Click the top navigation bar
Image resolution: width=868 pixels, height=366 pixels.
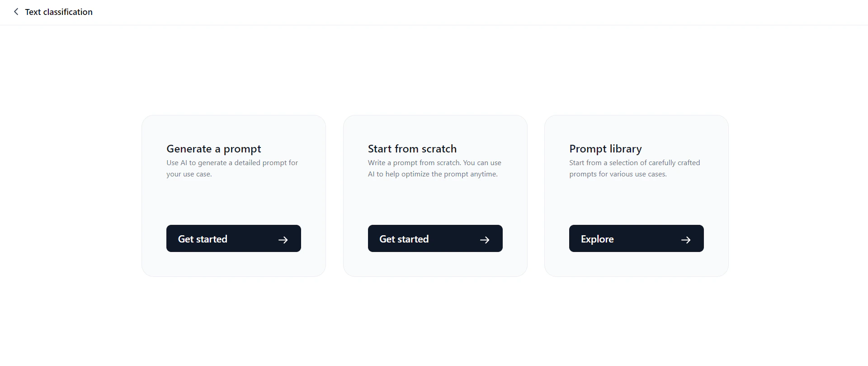point(434,12)
